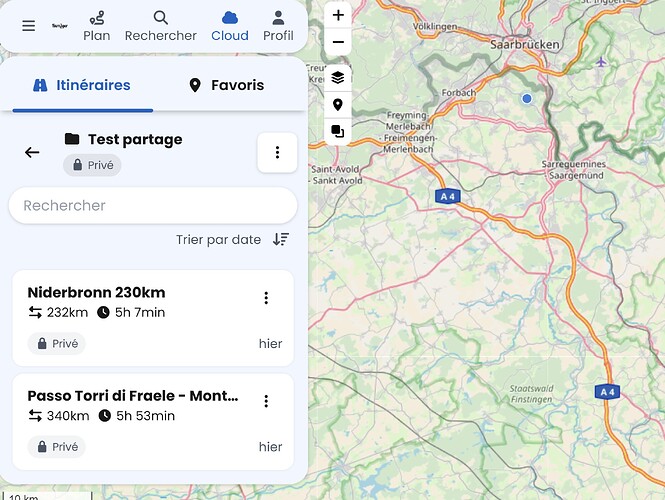The height and width of the screenshot is (500, 665).
Task: Click the Trier par date label
Action: [x=218, y=239]
